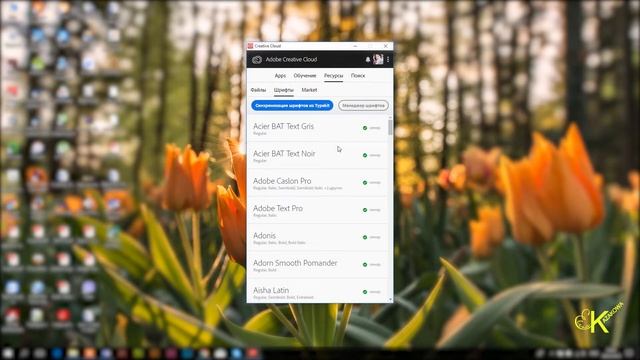Click the Creative Cloud logo in the header
The image size is (640, 360).
tap(257, 60)
